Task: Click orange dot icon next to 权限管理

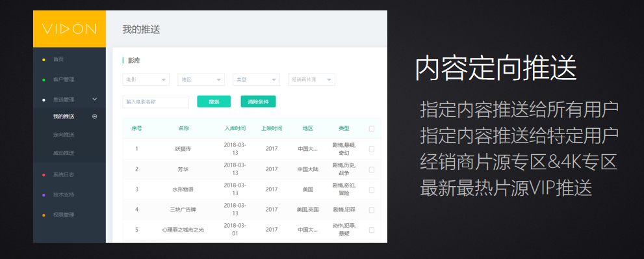Action: (x=44, y=215)
